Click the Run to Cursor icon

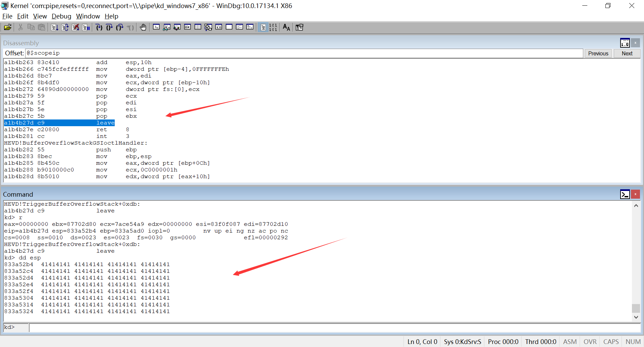coord(130,27)
